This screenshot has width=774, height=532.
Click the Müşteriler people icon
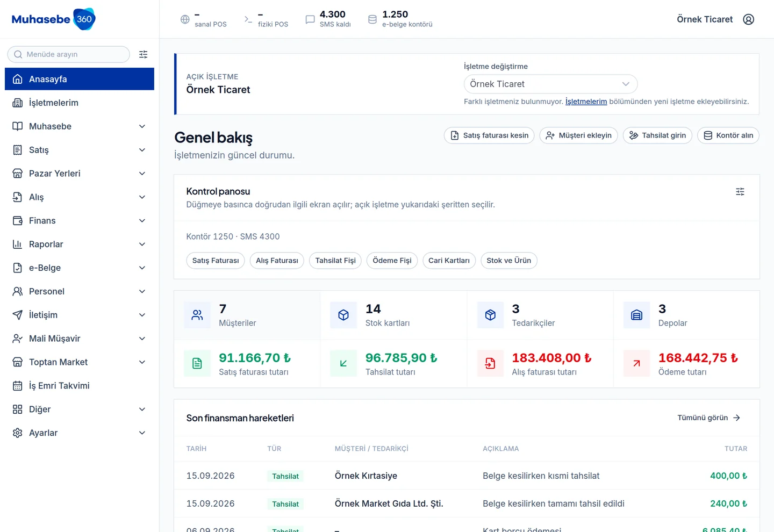197,315
